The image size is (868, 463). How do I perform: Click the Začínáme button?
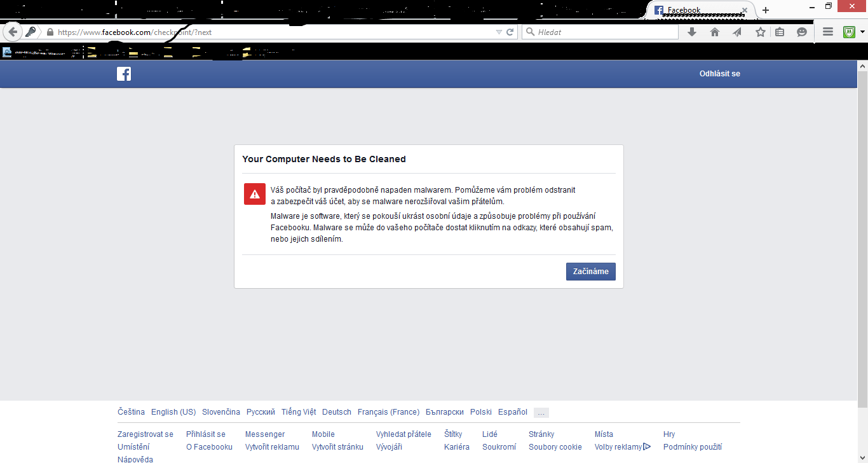[591, 272]
